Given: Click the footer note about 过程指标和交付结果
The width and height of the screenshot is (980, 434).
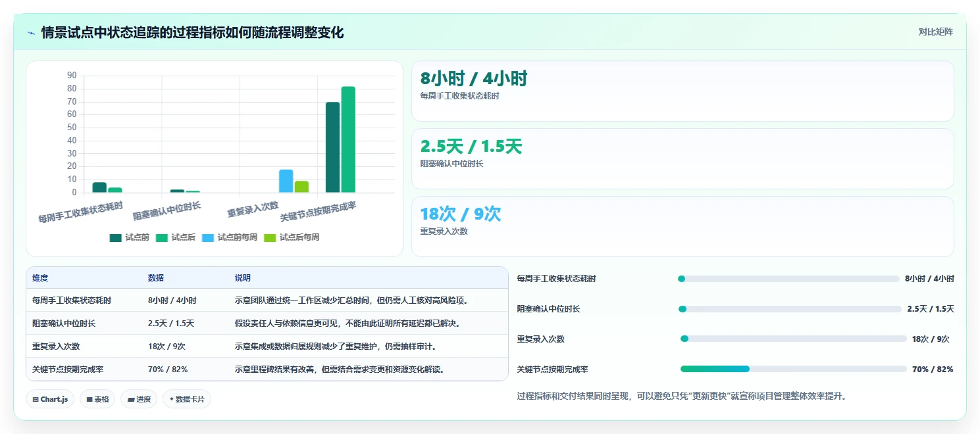Looking at the screenshot, I should pyautogui.click(x=681, y=396).
